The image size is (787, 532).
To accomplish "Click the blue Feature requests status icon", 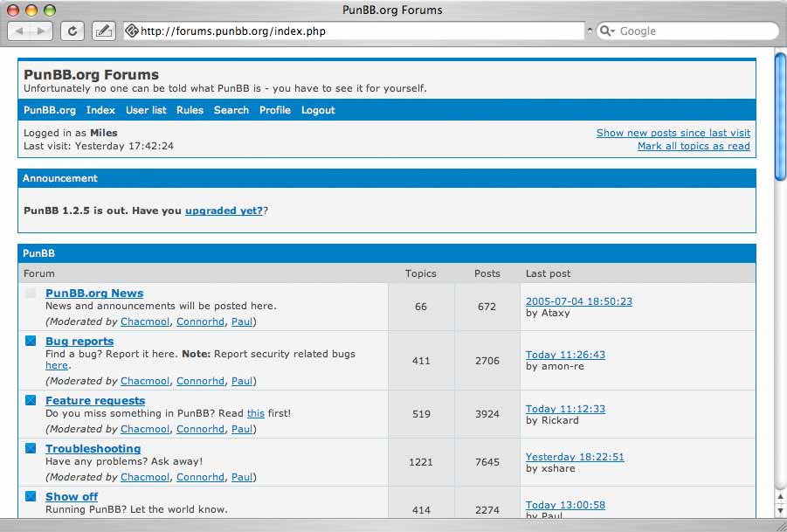I will (31, 400).
